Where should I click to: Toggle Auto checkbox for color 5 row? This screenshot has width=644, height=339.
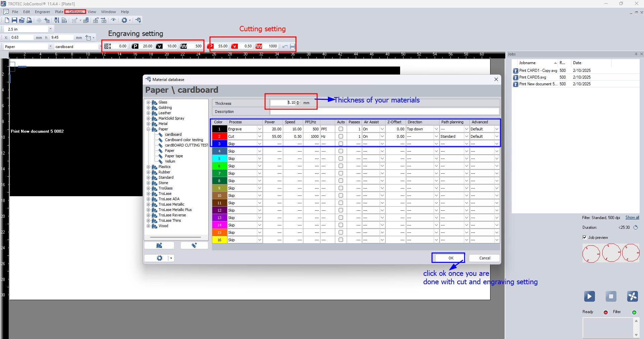(341, 159)
